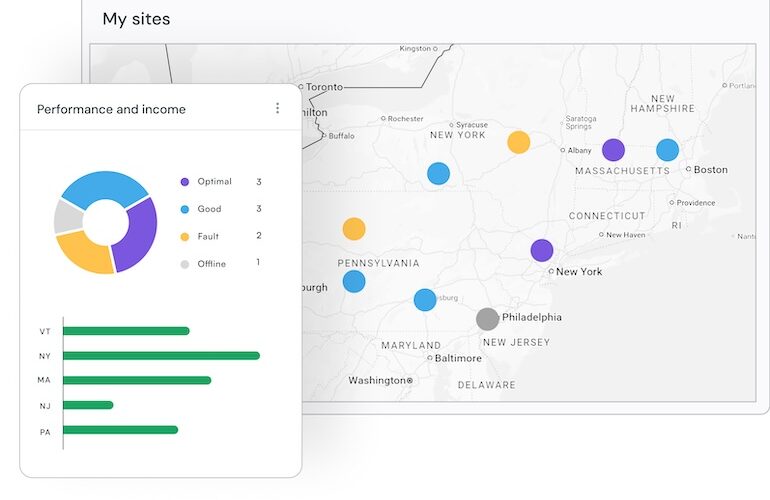Click the Providence label on map
770x500 pixels.
point(696,202)
